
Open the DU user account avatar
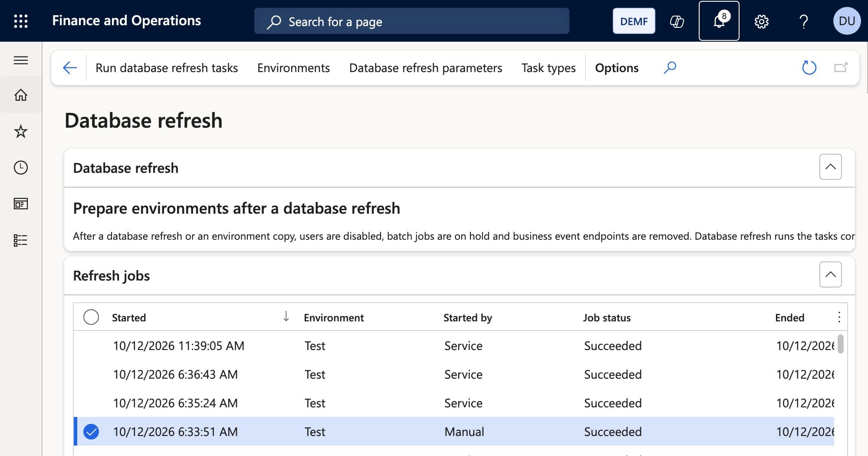pos(847,21)
